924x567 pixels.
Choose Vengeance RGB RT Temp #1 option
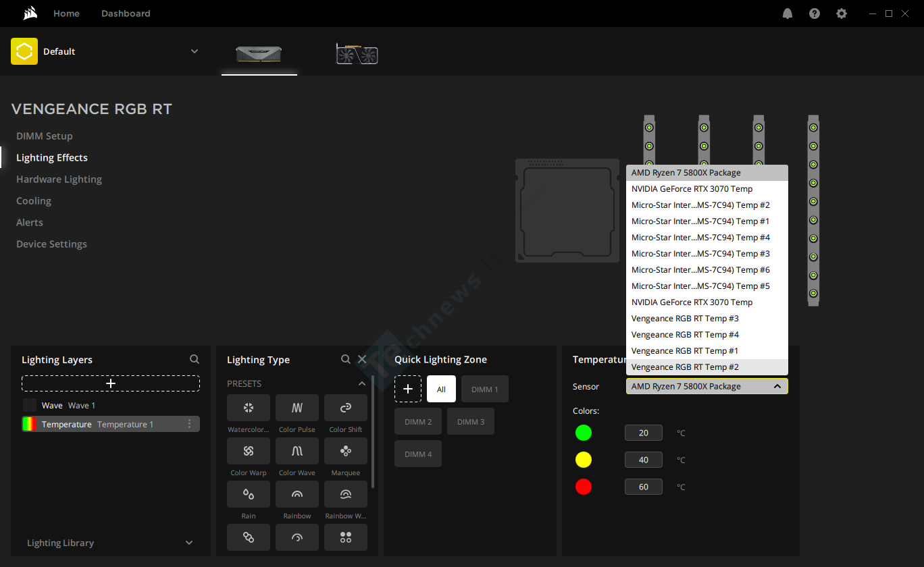click(707, 351)
